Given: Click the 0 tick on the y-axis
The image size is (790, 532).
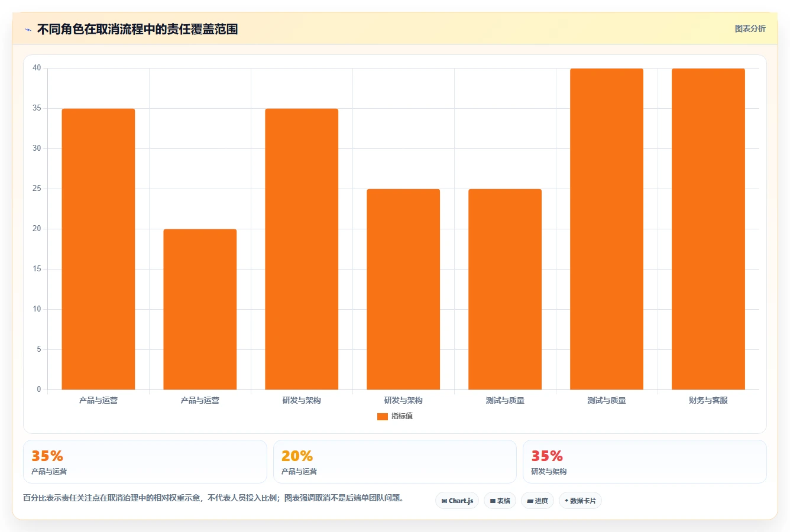Looking at the screenshot, I should point(39,390).
